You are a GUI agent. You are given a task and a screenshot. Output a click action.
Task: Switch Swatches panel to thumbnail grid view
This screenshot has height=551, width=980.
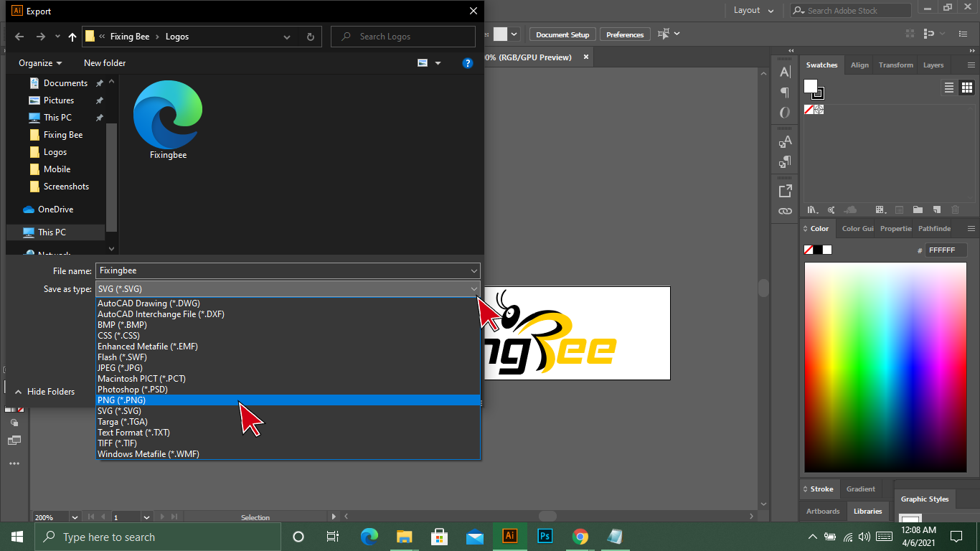pyautogui.click(x=967, y=88)
